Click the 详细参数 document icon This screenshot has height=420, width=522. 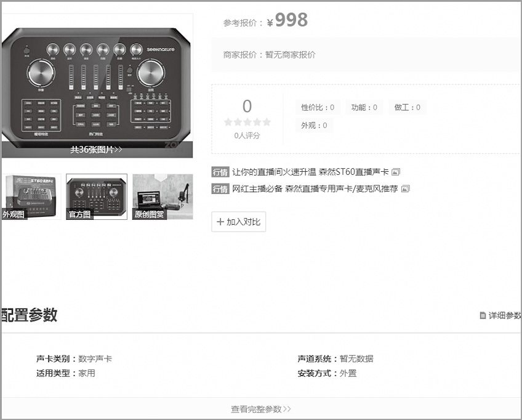click(x=483, y=315)
